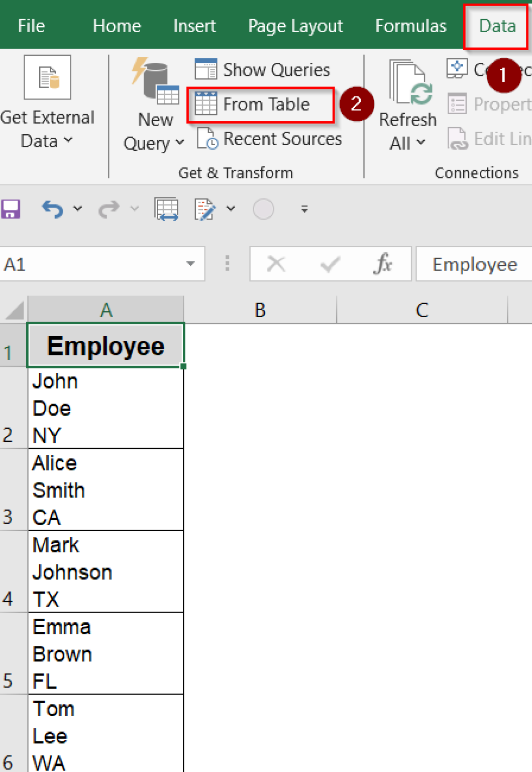The image size is (532, 772).
Task: Open the Show Queries pane
Action: [x=262, y=69]
